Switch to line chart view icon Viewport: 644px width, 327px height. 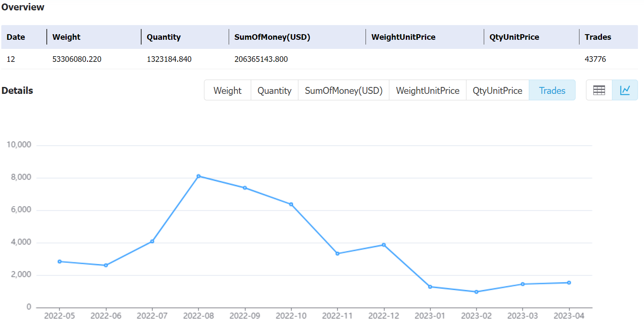coord(625,90)
